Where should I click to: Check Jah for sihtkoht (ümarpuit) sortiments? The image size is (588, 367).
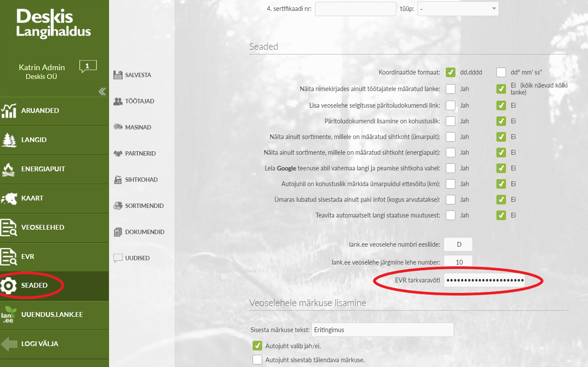[x=451, y=137]
